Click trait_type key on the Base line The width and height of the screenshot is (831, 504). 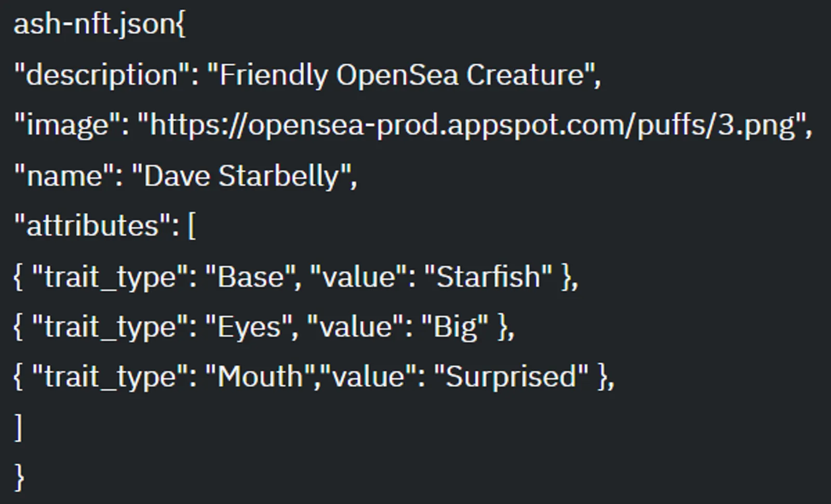click(111, 276)
